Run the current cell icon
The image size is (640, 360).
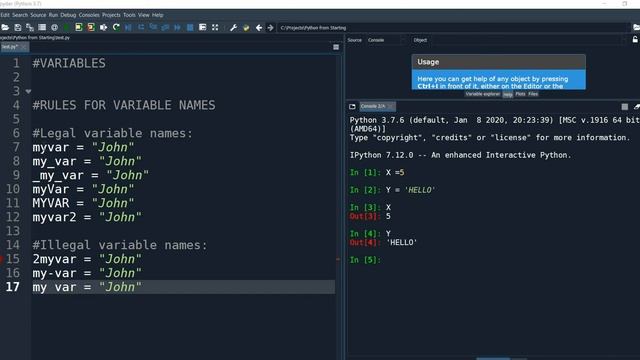tap(79, 27)
